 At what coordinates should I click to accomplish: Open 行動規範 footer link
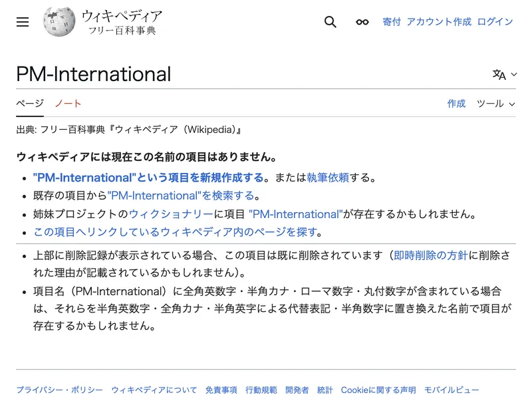(x=261, y=390)
